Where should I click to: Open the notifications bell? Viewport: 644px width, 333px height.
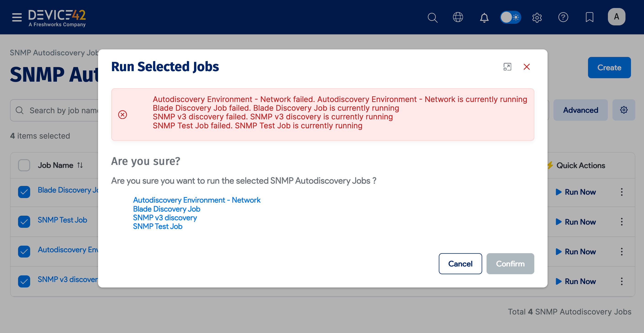[484, 18]
